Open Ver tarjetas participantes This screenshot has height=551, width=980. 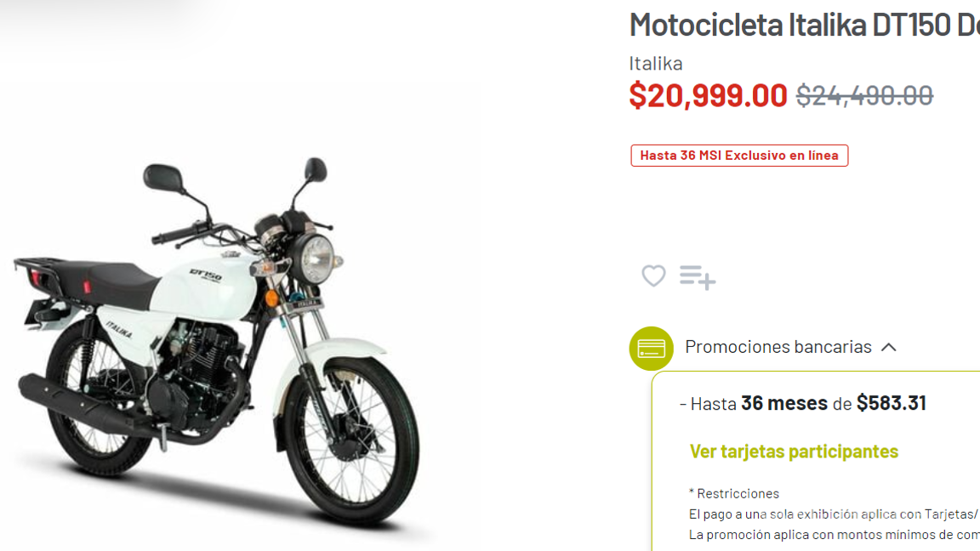(794, 451)
